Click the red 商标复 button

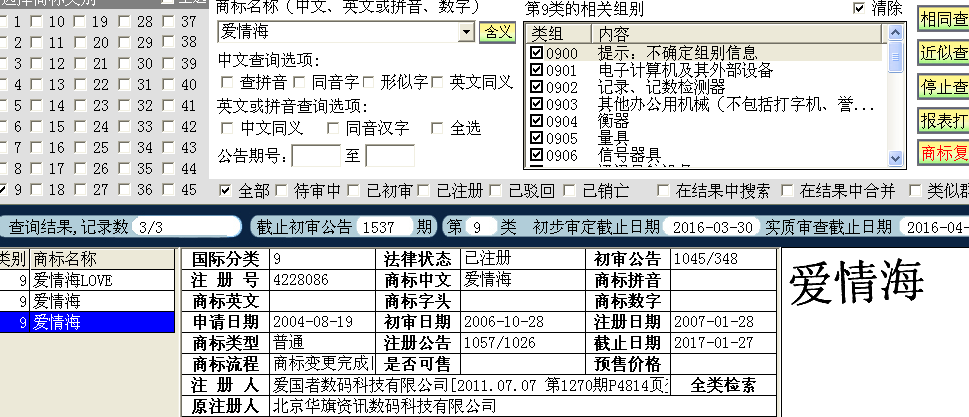click(x=943, y=153)
